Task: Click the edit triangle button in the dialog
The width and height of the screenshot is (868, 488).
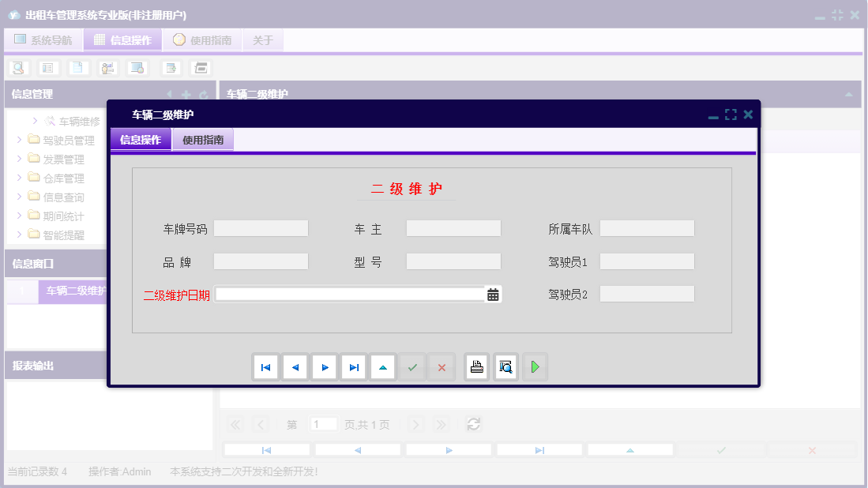Action: pos(382,366)
